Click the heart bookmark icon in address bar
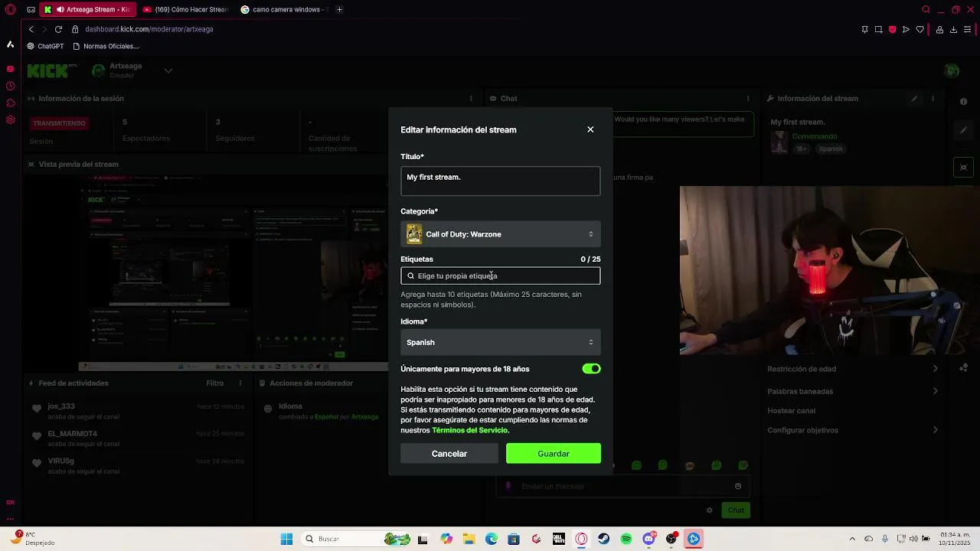 point(920,30)
